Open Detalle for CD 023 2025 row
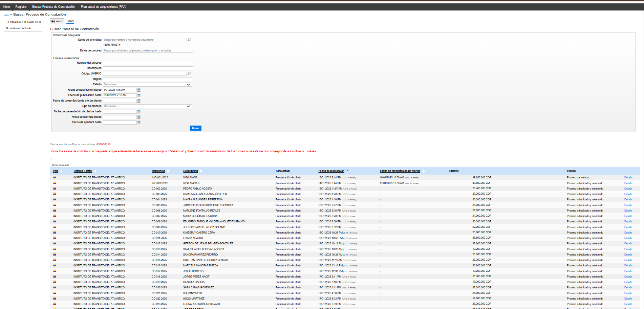Screen dimensions: 644x309 coord(628,304)
